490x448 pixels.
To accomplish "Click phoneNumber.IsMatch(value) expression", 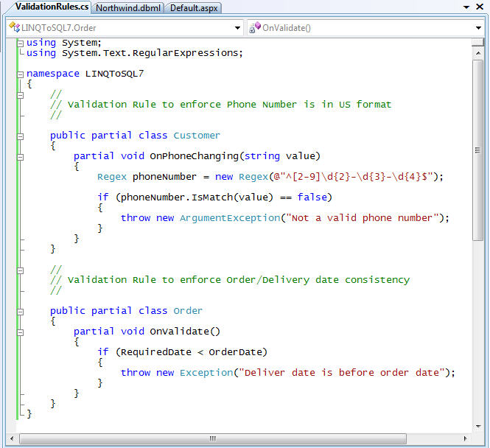I will [197, 197].
